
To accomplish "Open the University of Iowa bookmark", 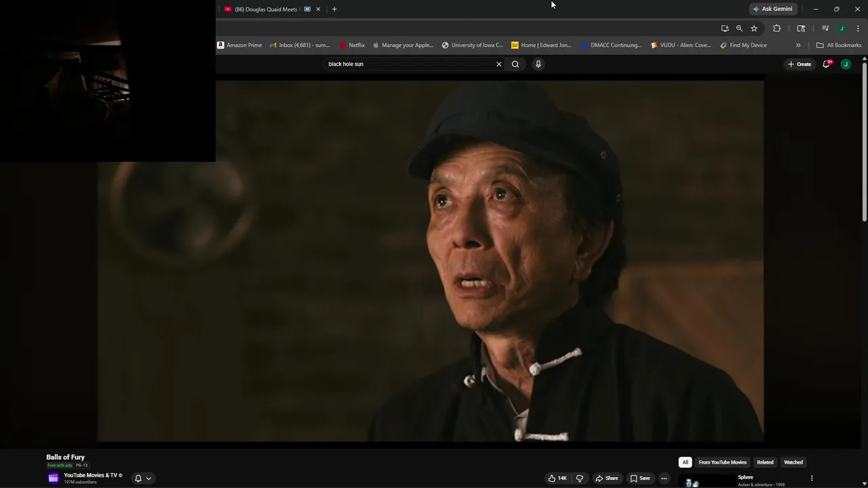I will (473, 45).
